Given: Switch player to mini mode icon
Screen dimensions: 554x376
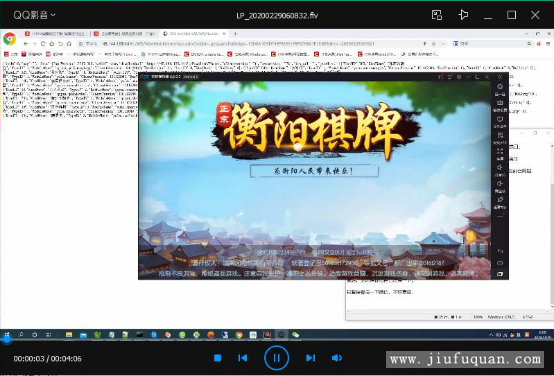Looking at the screenshot, I should pyautogui.click(x=437, y=15).
